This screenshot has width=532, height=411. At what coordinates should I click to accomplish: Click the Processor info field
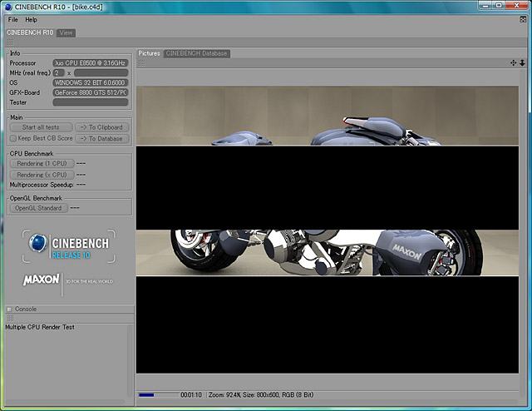pyautogui.click(x=91, y=63)
